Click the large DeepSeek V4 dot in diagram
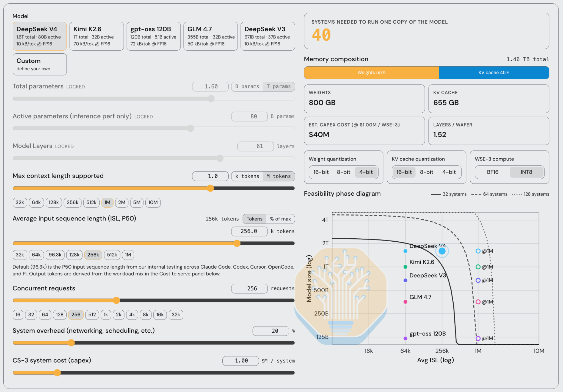The width and height of the screenshot is (563, 392). [442, 251]
